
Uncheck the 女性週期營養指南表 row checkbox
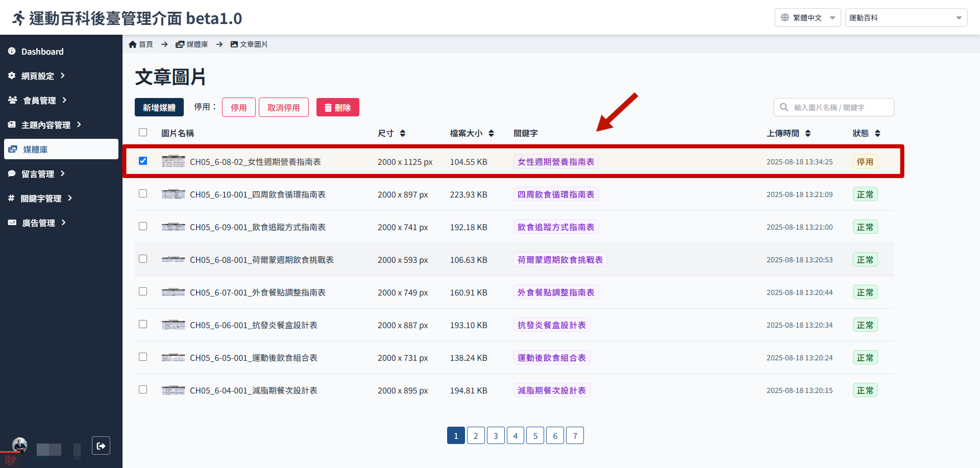click(143, 161)
